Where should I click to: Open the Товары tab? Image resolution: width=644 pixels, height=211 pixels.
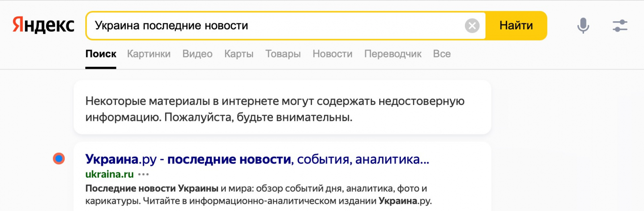click(x=283, y=54)
